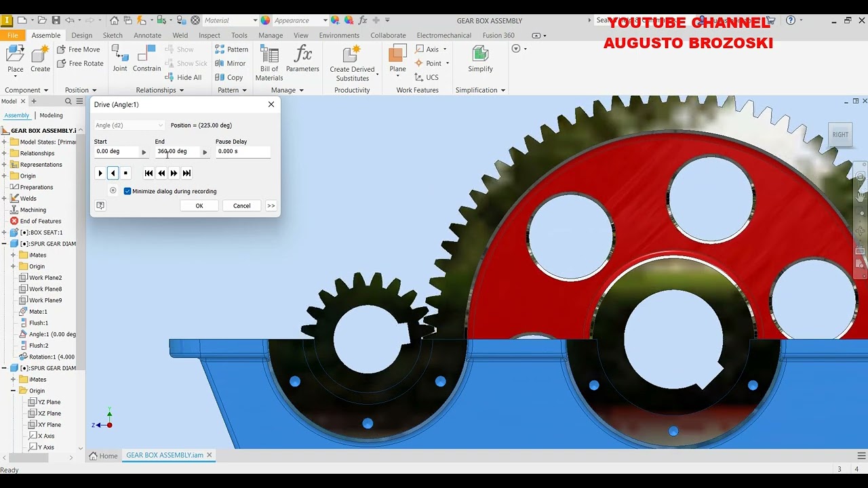Click the record button in Drive dialog
The height and width of the screenshot is (488, 868).
pyautogui.click(x=113, y=191)
